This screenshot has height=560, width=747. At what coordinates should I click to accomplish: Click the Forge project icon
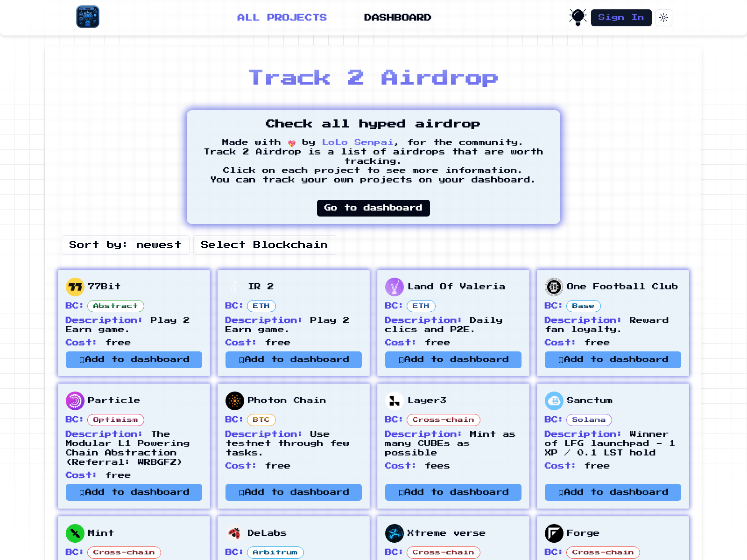pos(554,533)
